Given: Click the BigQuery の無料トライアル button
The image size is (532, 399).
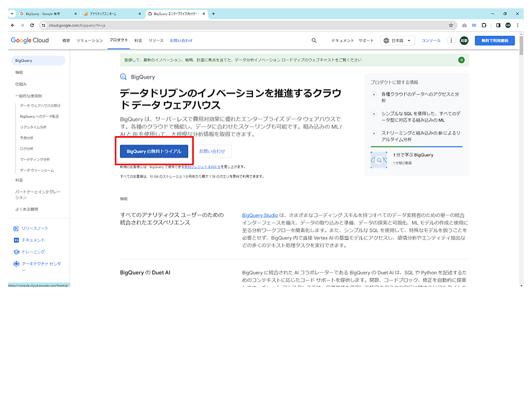Looking at the screenshot, I should pos(154,151).
